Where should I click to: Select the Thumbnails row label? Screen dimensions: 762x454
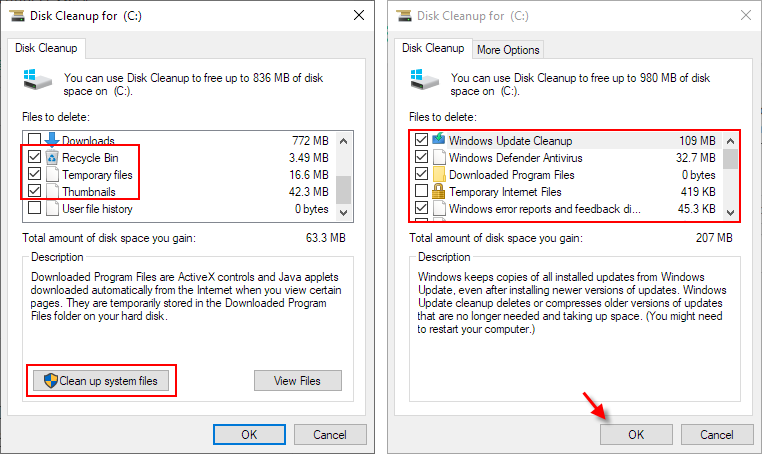tap(89, 192)
